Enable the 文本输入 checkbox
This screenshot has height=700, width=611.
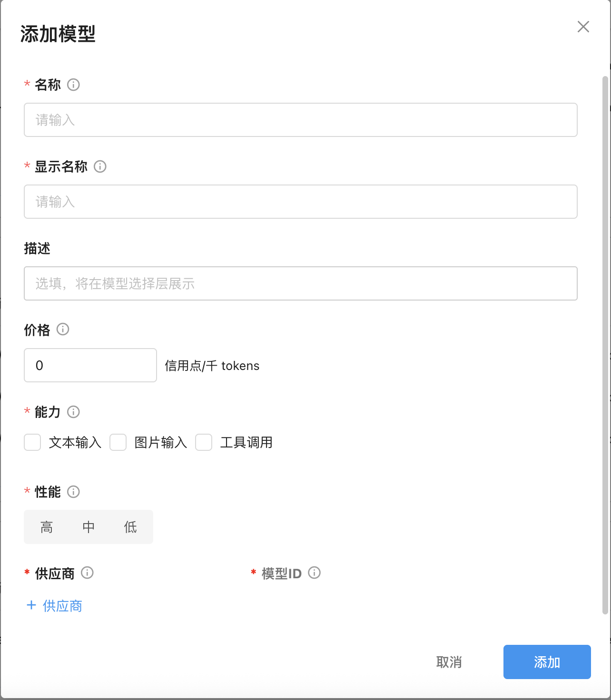pos(33,442)
